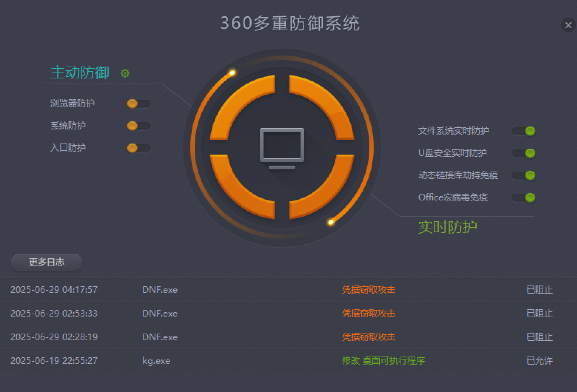The height and width of the screenshot is (392, 577).
Task: Enable 入口防护 protection
Action: point(139,148)
